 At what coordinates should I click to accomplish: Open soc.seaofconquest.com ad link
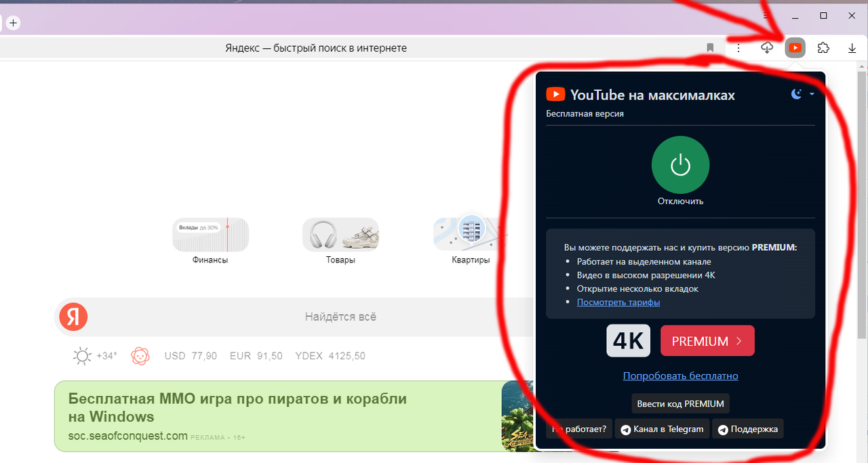[x=127, y=436]
